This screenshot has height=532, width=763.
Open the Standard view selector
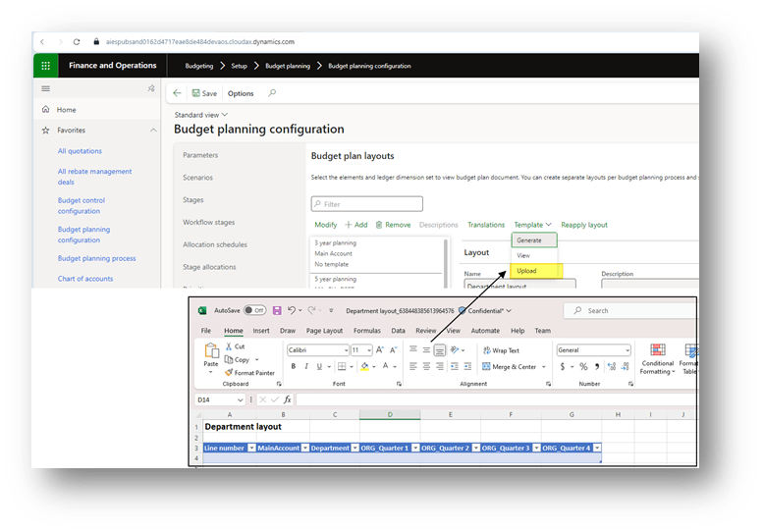[x=197, y=115]
